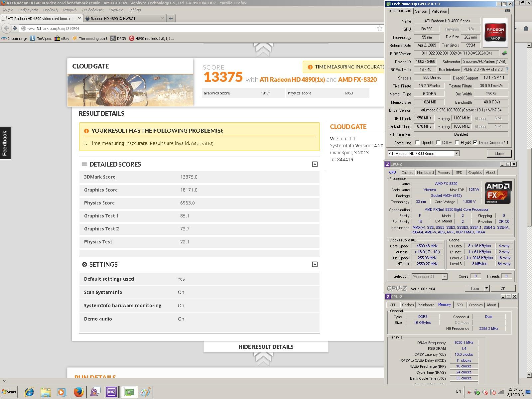This screenshot has width=532, height=399.
Task: Take a GPU-Z screenshot with camera icon
Action: [507, 11]
